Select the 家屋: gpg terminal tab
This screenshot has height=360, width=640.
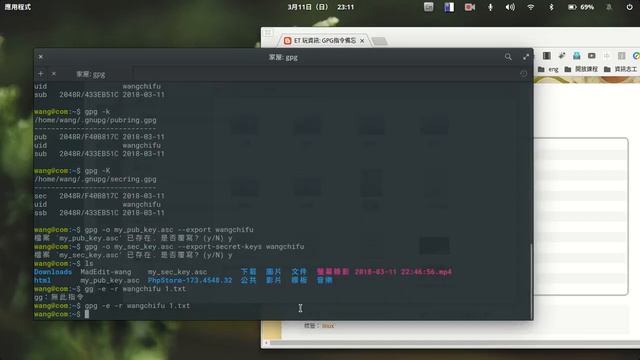click(91, 74)
